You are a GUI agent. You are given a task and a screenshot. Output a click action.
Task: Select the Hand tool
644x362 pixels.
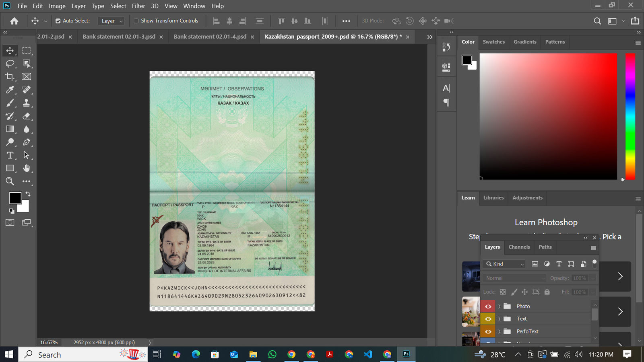(x=27, y=168)
